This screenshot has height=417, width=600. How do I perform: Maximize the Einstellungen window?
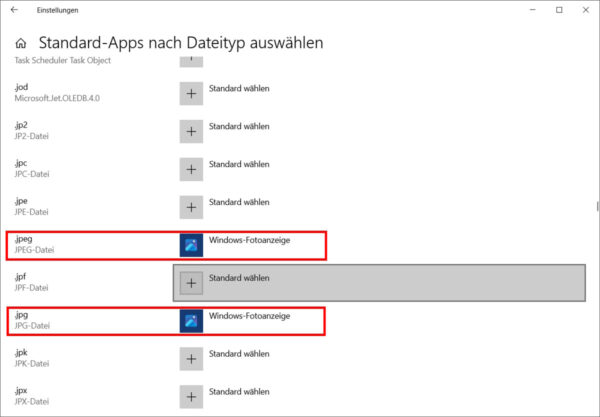pos(559,10)
